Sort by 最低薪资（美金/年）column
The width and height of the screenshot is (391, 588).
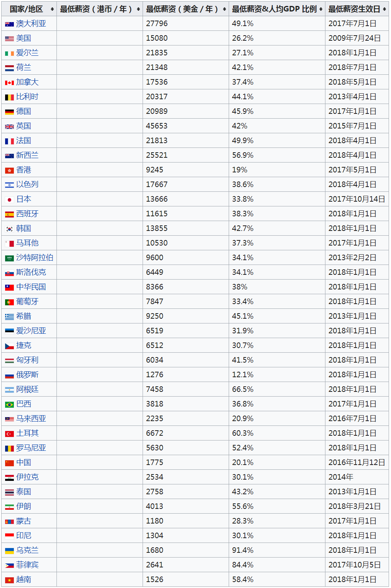pos(224,9)
